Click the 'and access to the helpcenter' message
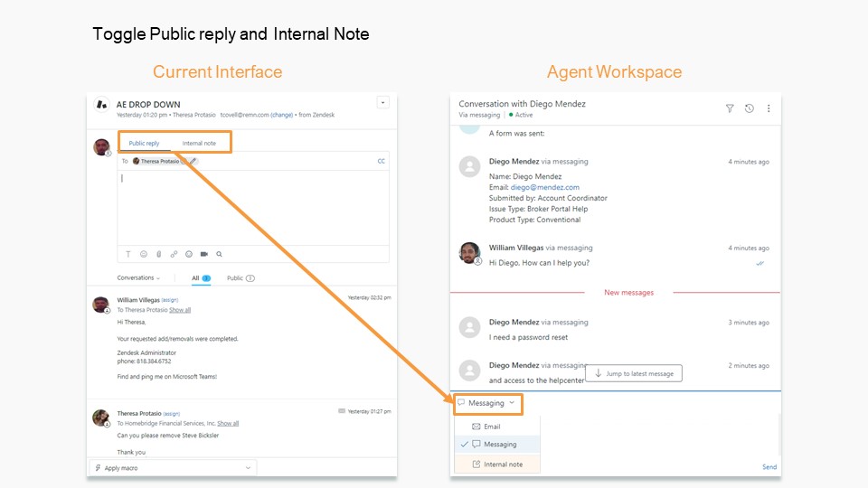The height and width of the screenshot is (488, 868). click(536, 380)
